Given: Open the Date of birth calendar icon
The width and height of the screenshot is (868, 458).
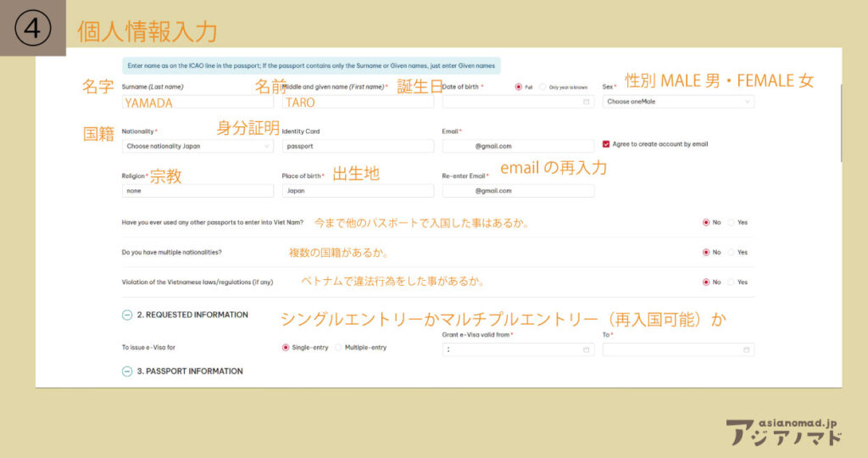Looking at the screenshot, I should (586, 102).
